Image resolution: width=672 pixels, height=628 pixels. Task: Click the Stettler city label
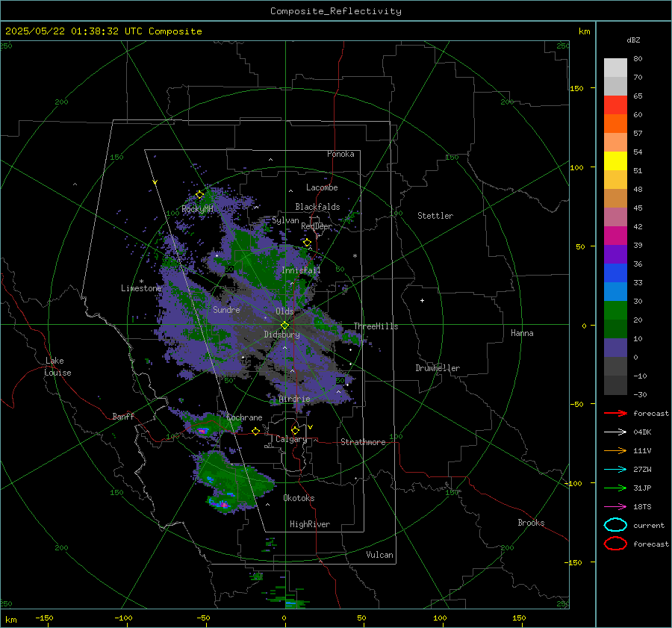(435, 216)
